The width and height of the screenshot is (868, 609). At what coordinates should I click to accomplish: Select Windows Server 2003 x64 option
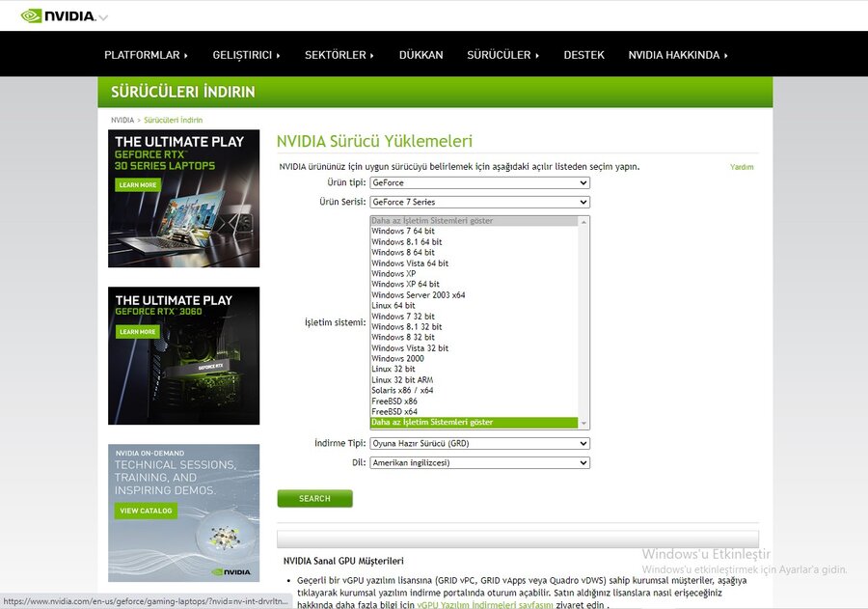pos(474,294)
